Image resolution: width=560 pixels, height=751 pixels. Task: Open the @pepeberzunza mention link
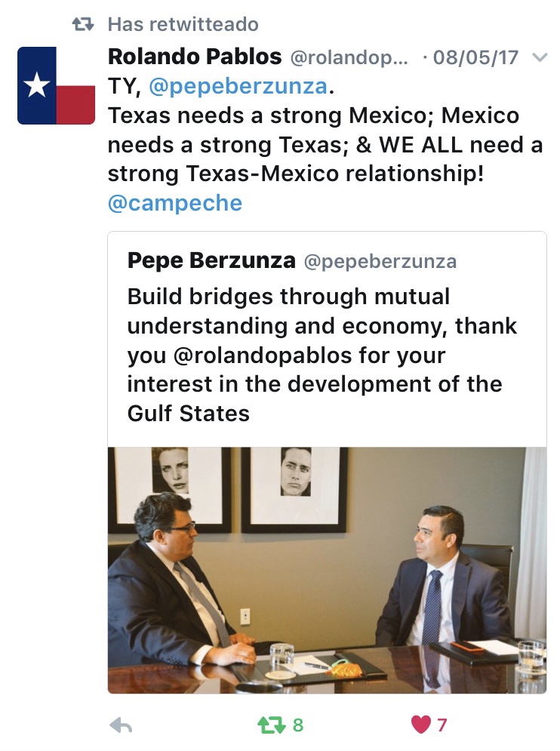point(238,86)
